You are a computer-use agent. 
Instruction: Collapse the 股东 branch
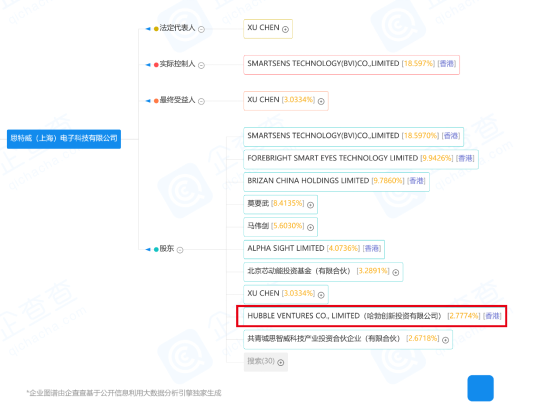180,250
